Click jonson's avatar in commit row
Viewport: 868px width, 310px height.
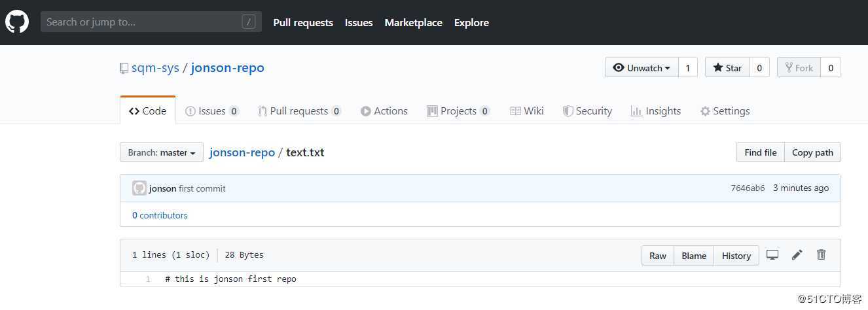click(139, 188)
